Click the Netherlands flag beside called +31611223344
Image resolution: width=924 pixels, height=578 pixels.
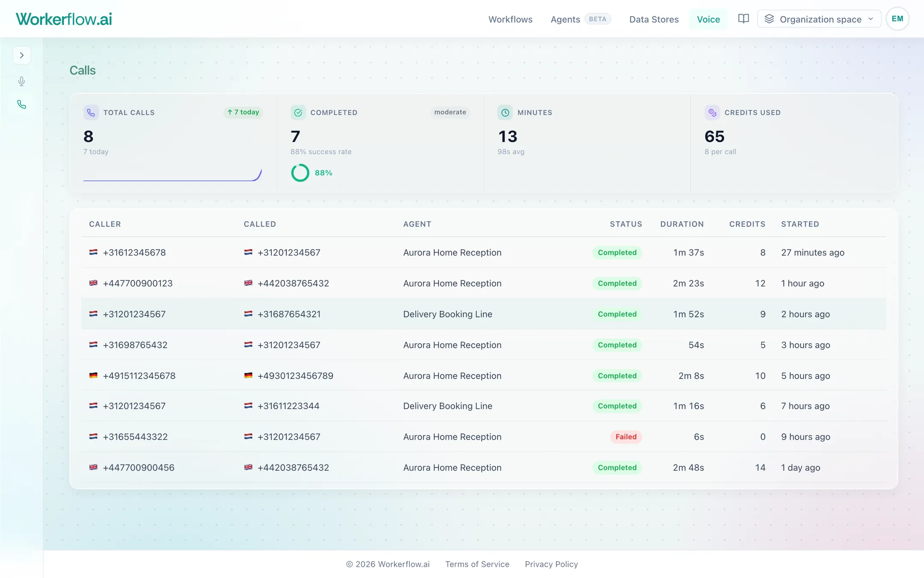(x=248, y=405)
